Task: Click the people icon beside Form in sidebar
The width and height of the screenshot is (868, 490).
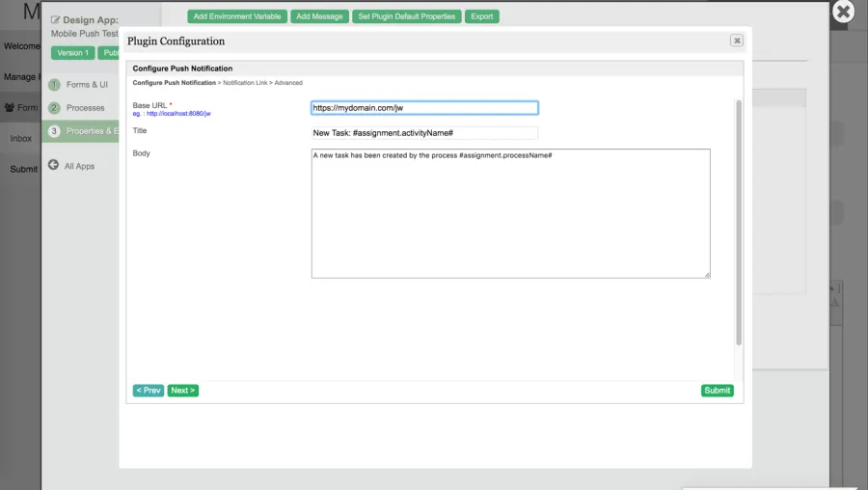Action: [x=10, y=107]
